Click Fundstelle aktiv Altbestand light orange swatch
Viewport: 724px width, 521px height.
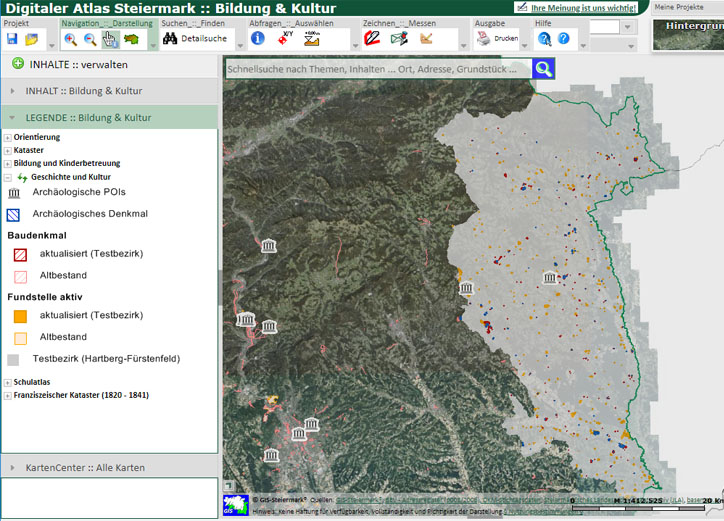(20, 338)
